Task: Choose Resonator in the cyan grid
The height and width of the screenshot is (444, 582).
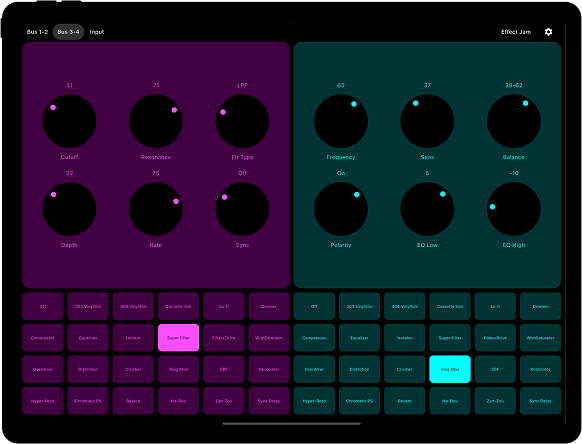Action: click(x=541, y=369)
